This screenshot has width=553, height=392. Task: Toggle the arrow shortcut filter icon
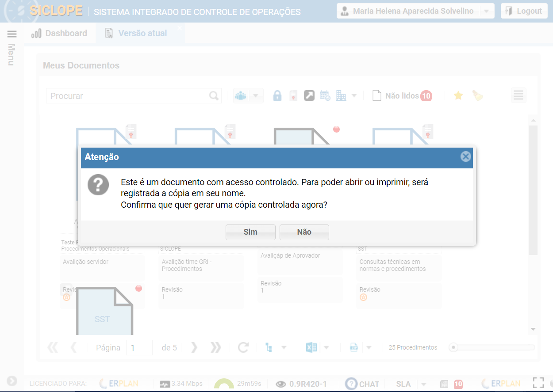point(309,95)
